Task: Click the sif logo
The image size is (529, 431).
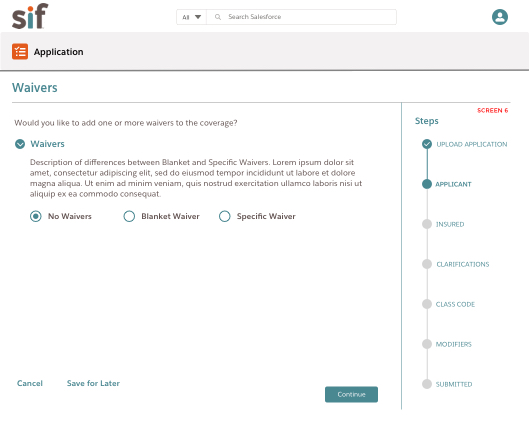Action: 30,16
